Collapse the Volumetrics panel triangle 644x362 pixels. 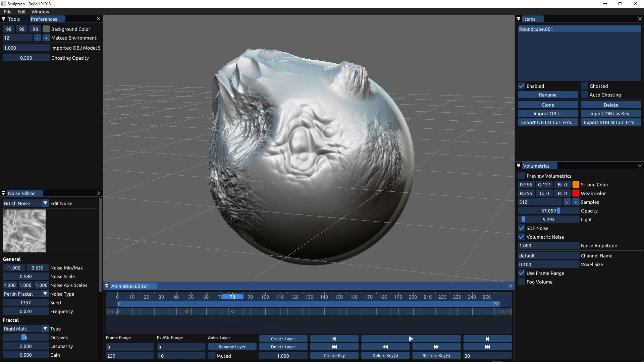[519, 166]
